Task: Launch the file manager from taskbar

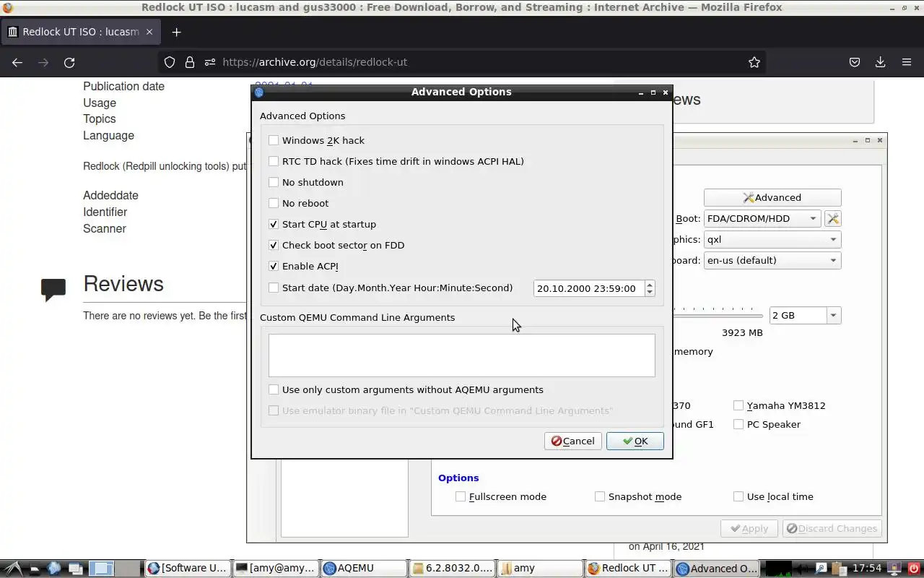Action: [x=35, y=569]
